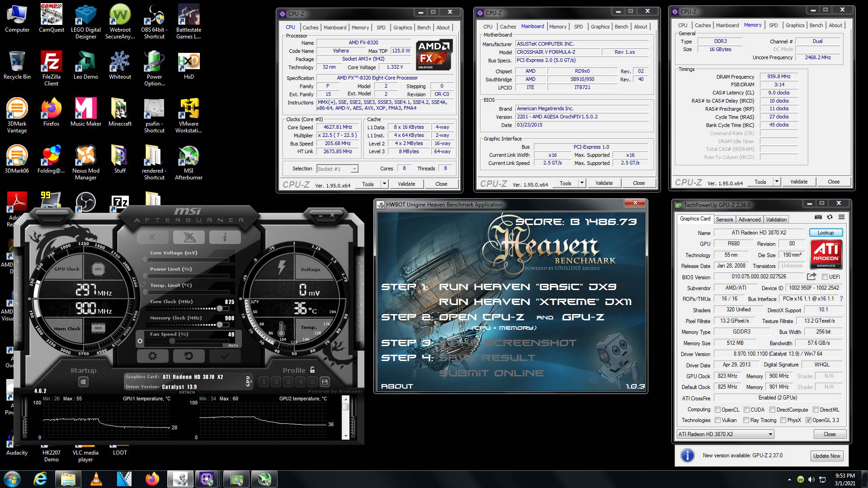Click the BIOS export share icon in GPU-Z

(x=811, y=277)
